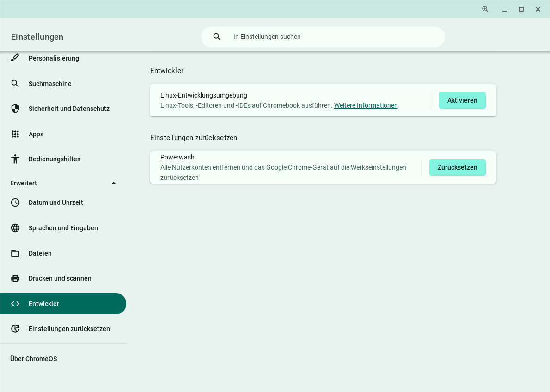
Task: Click the Suchmaschine magnifier icon in sidebar
Action: (x=15, y=84)
